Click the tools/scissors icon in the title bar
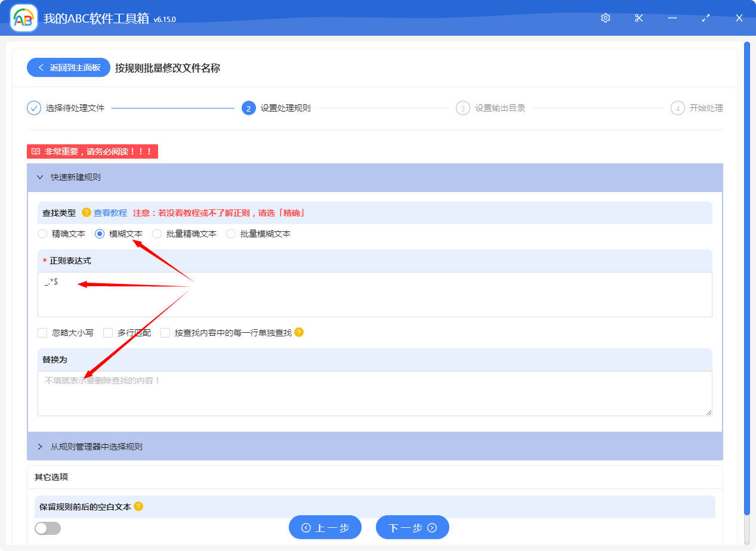 point(638,18)
